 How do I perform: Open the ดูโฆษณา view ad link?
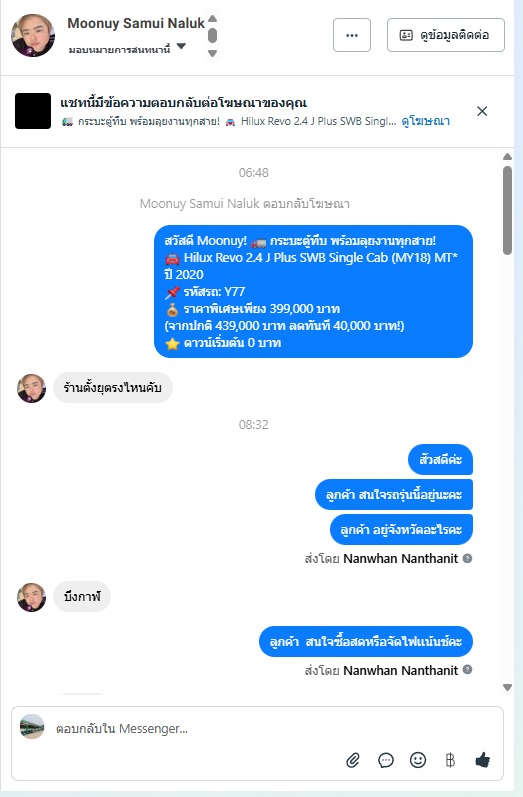coord(425,121)
